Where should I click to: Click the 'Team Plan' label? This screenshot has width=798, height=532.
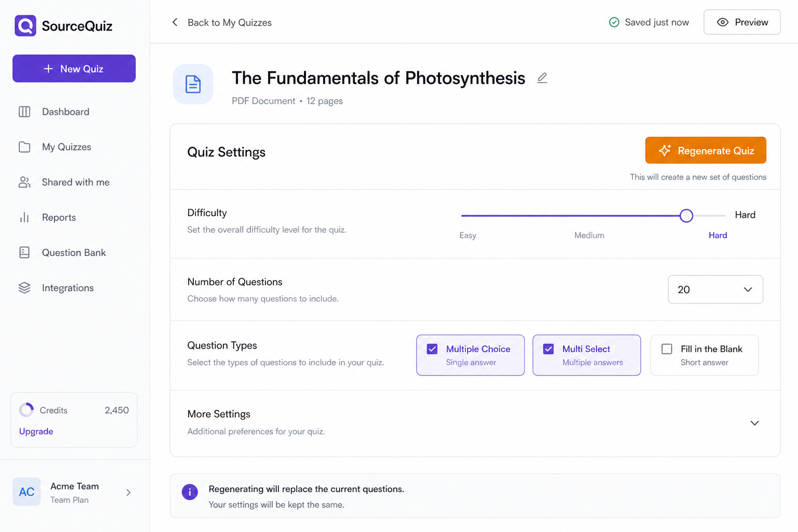pos(70,500)
